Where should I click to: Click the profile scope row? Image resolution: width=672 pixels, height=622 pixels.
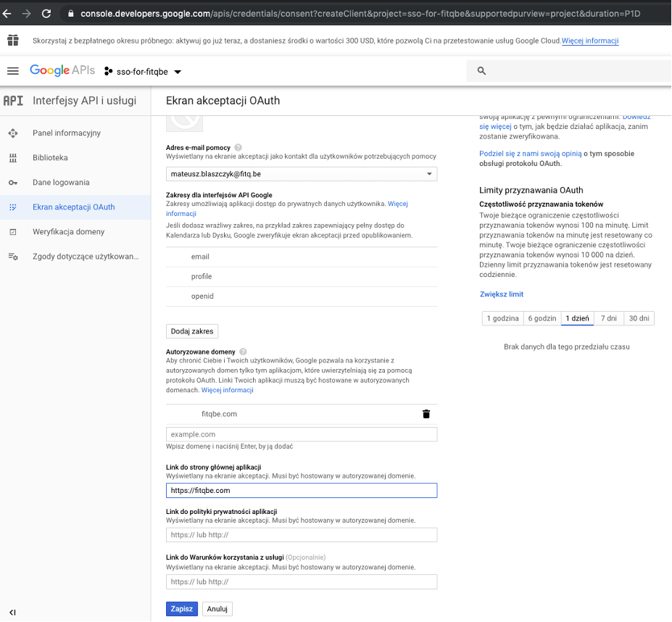pos(302,276)
